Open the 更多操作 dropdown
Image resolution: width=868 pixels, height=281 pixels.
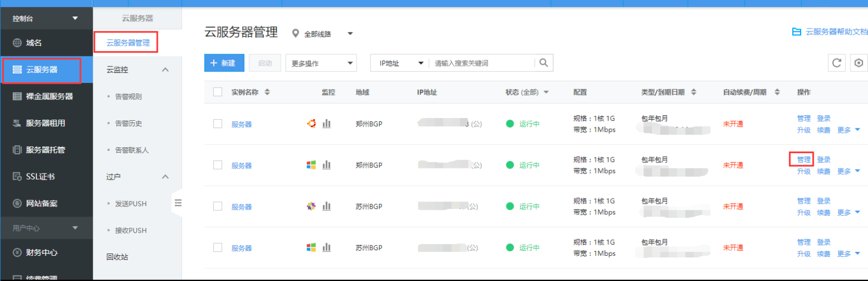[321, 63]
